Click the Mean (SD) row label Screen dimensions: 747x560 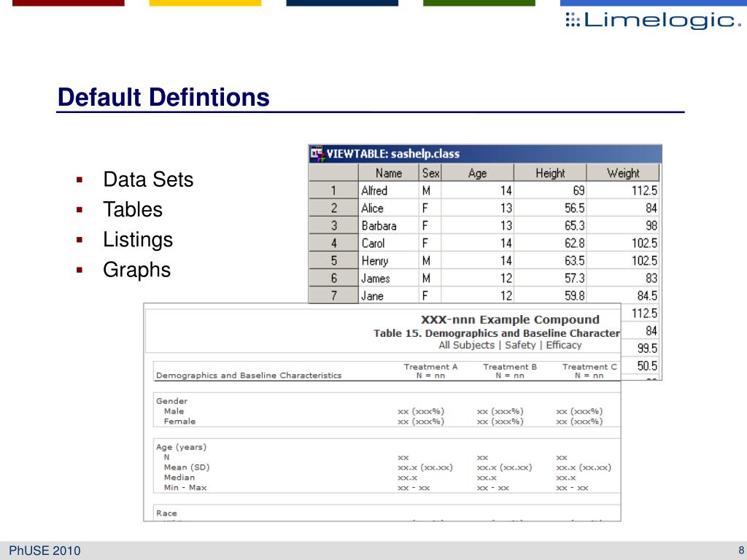(187, 467)
